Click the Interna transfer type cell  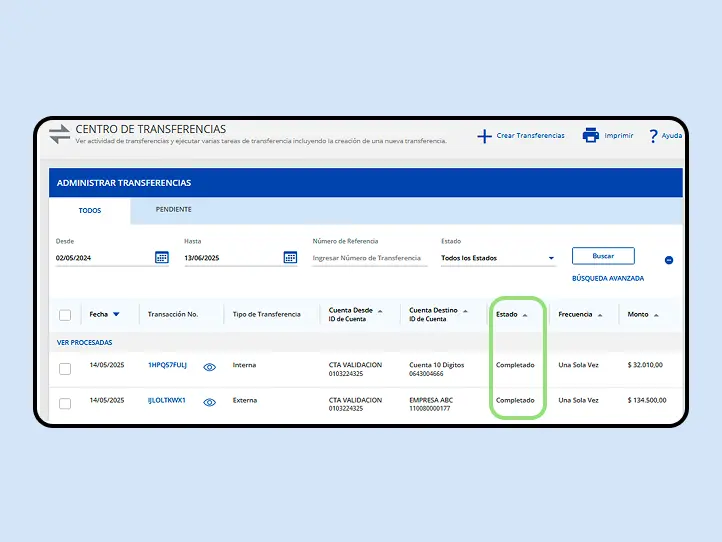coord(245,365)
